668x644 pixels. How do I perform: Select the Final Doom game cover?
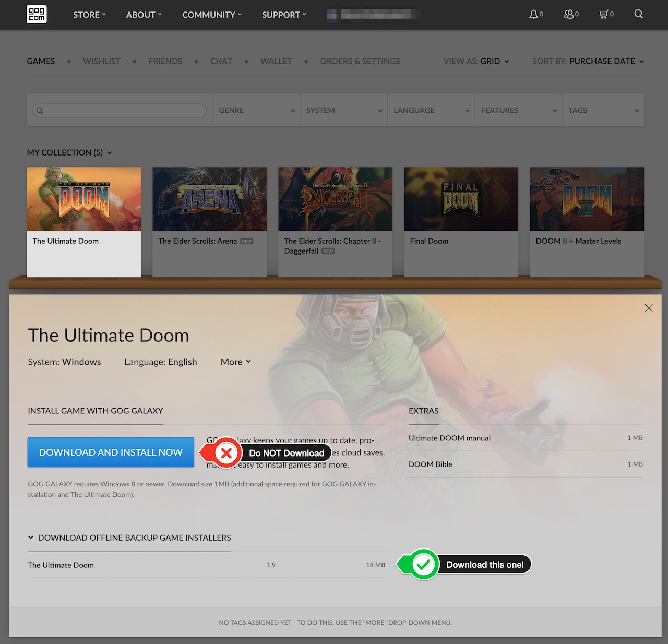click(x=461, y=199)
